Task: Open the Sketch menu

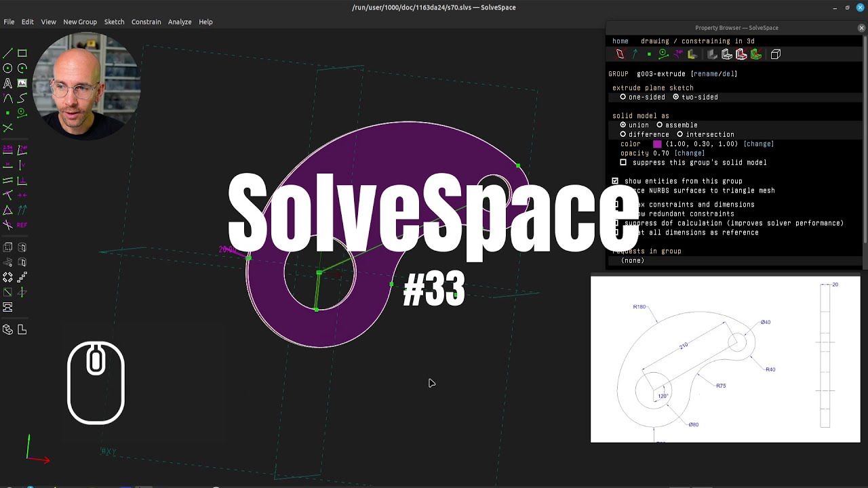Action: pos(114,22)
